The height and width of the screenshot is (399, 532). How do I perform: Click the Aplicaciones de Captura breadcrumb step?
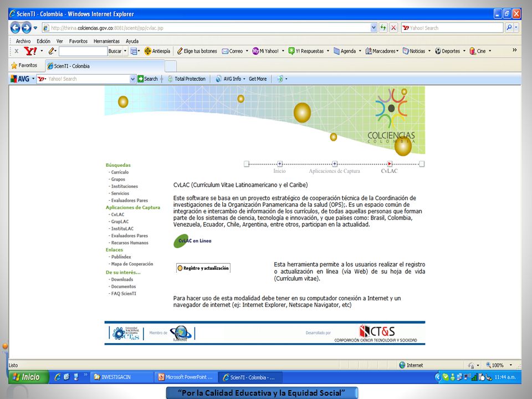point(335,168)
